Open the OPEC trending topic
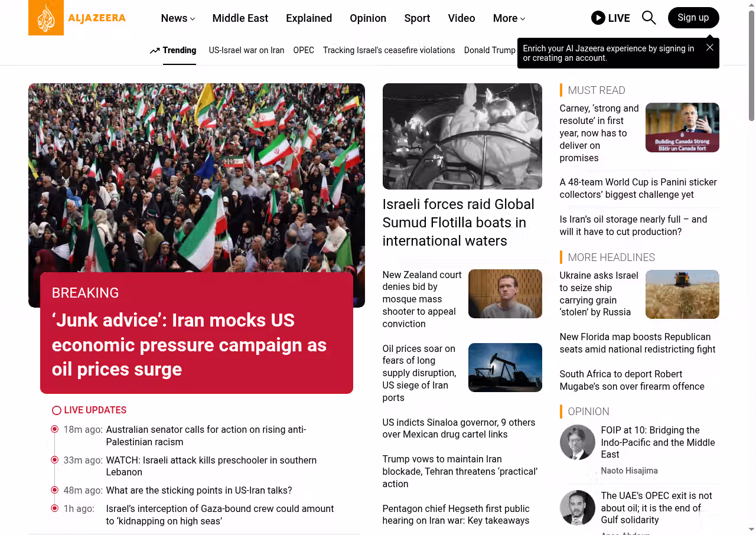Screen dimensions: 756x535 [304, 50]
